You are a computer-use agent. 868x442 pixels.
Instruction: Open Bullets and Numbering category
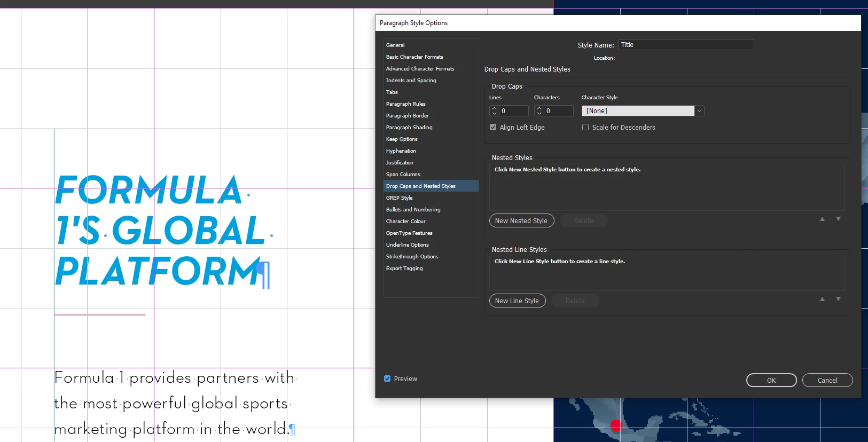(x=431, y=210)
